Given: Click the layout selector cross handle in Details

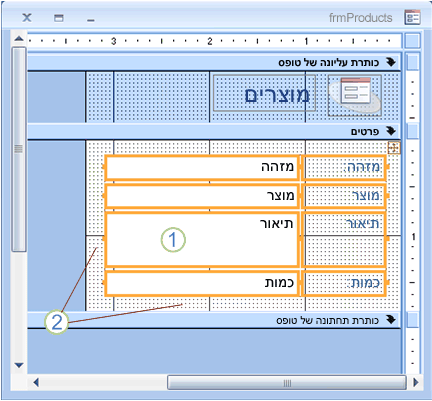Looking at the screenshot, I should (394, 148).
